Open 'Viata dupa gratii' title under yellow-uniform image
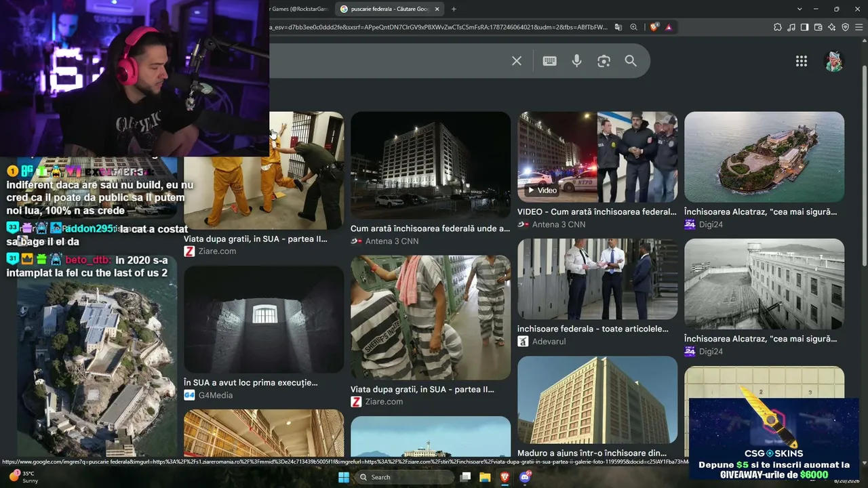The height and width of the screenshot is (488, 868). coord(256,239)
